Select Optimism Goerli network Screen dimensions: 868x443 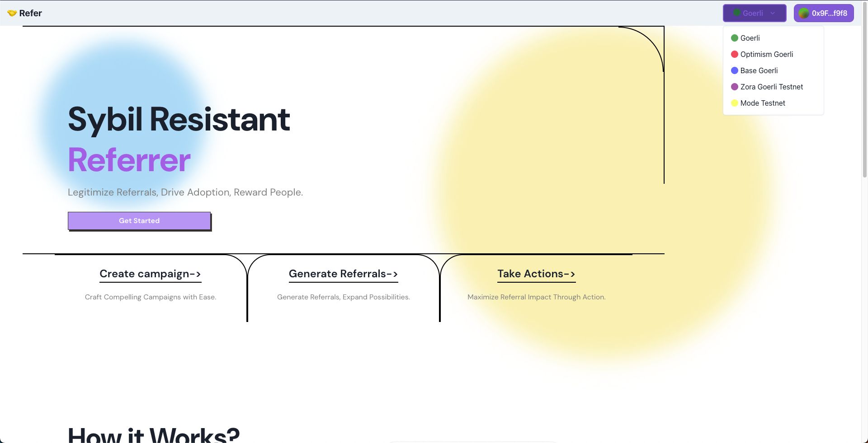pyautogui.click(x=773, y=54)
